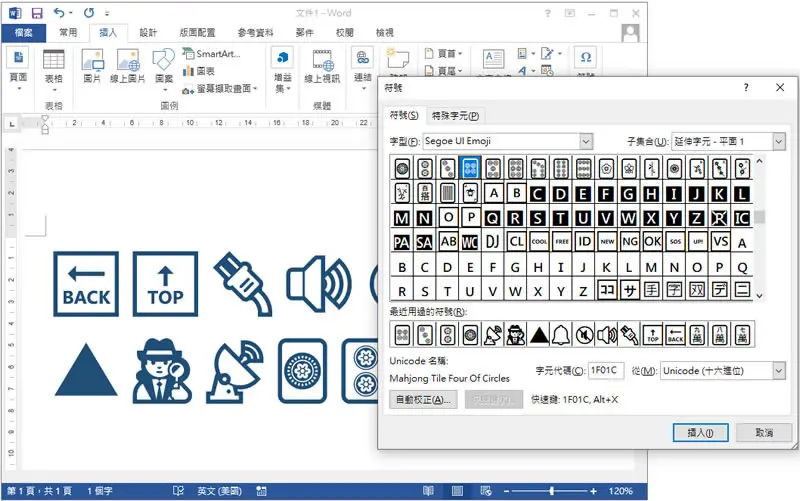The height and width of the screenshot is (501, 800).
Task: Click the 插入 button in dialog
Action: [701, 433]
